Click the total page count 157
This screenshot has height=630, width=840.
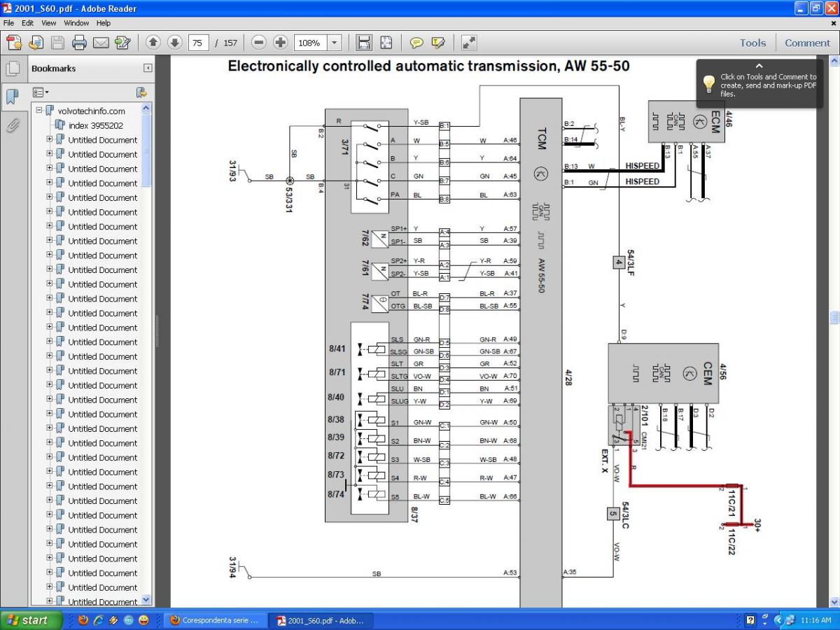[x=230, y=43]
